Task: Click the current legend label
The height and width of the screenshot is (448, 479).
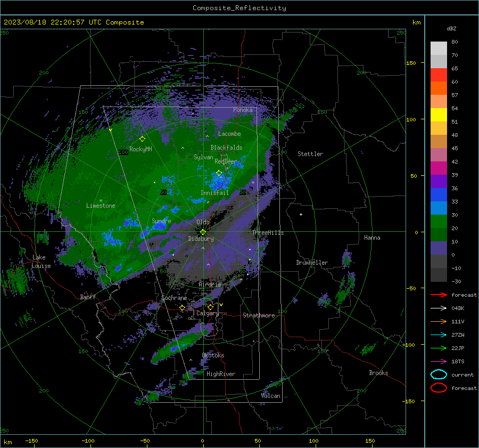Action: (462, 374)
